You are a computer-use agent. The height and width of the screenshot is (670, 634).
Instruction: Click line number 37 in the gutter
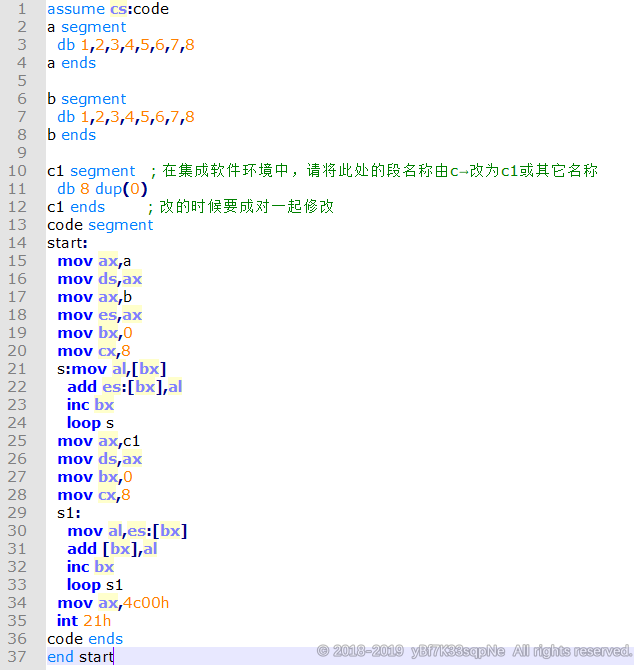pos(17,657)
